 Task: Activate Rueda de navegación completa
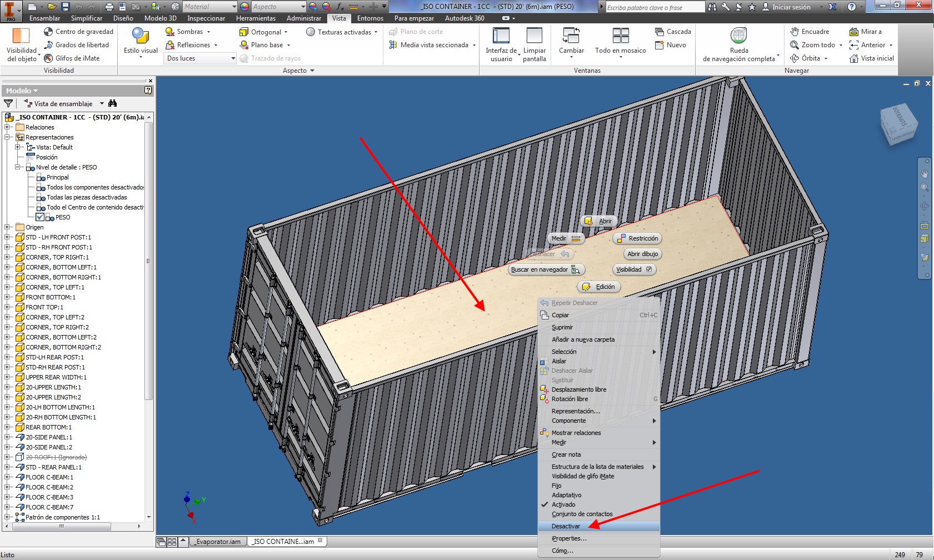pyautogui.click(x=739, y=44)
